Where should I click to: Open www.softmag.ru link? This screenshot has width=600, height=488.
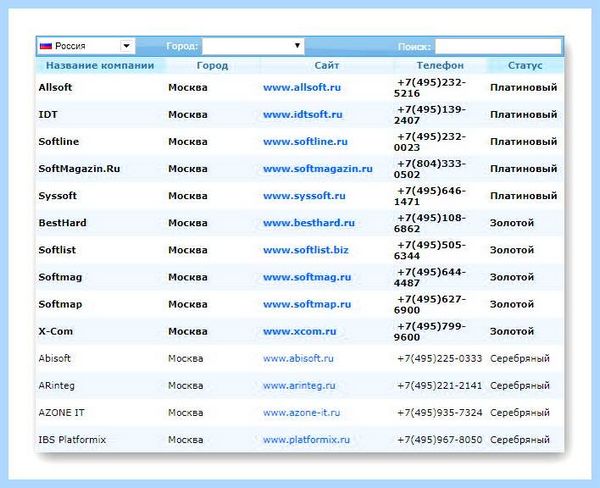pos(307,277)
